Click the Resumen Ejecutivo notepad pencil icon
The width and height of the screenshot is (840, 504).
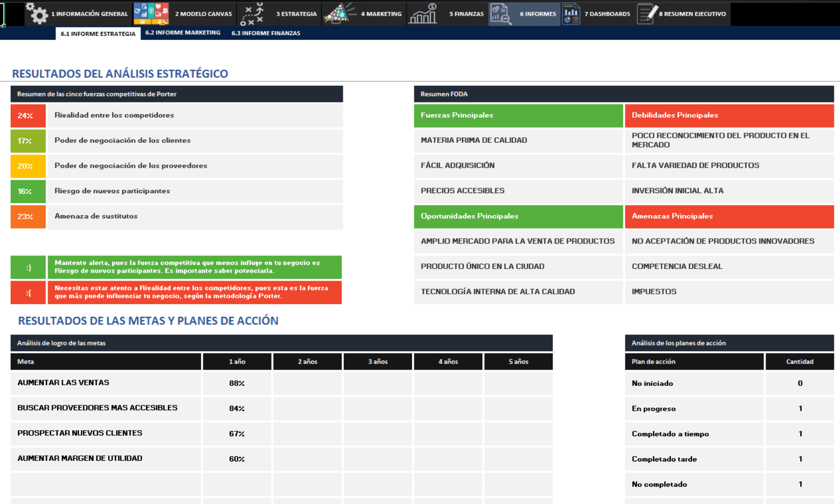(x=647, y=13)
